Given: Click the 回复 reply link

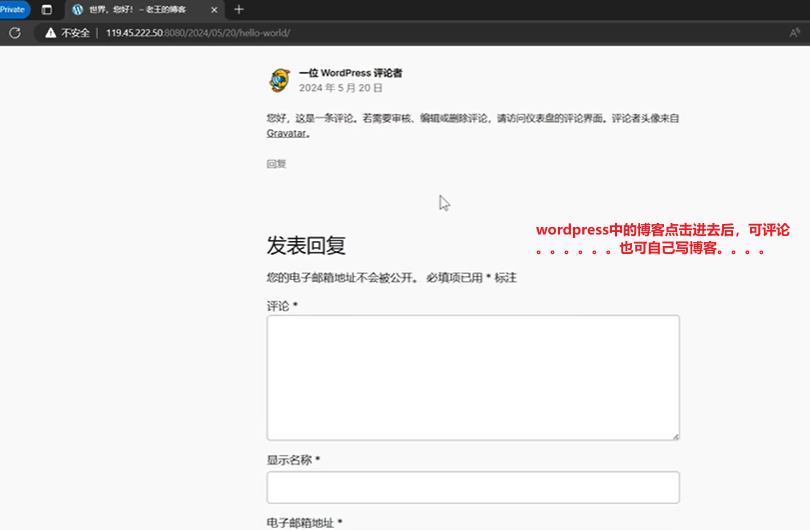Looking at the screenshot, I should click(x=276, y=164).
